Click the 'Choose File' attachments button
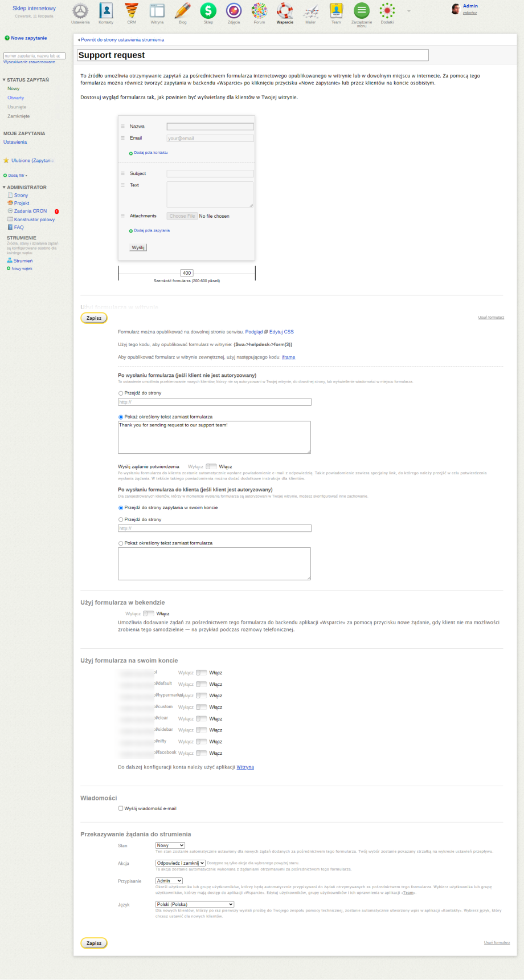Viewport: 524px width, 980px height. pyautogui.click(x=182, y=216)
